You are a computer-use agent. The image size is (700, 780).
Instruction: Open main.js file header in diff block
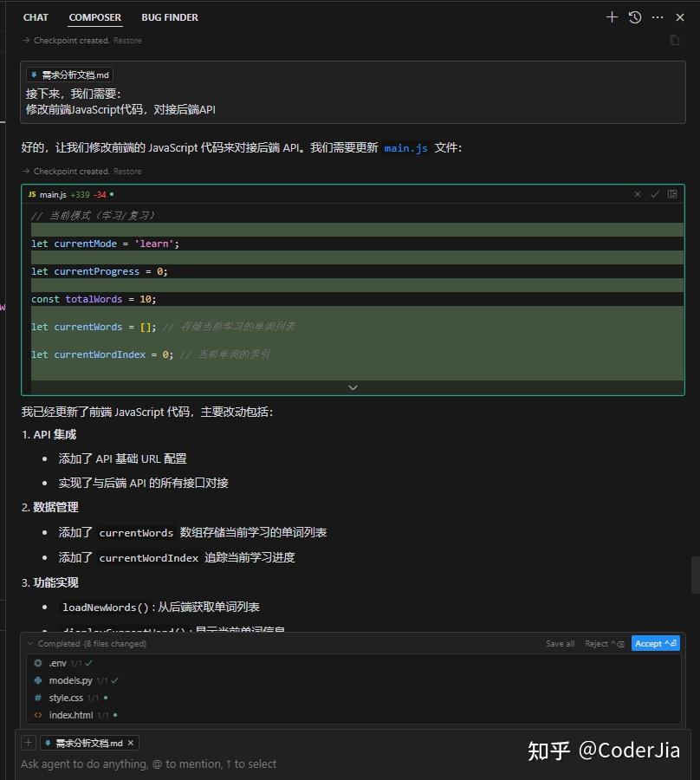point(53,194)
